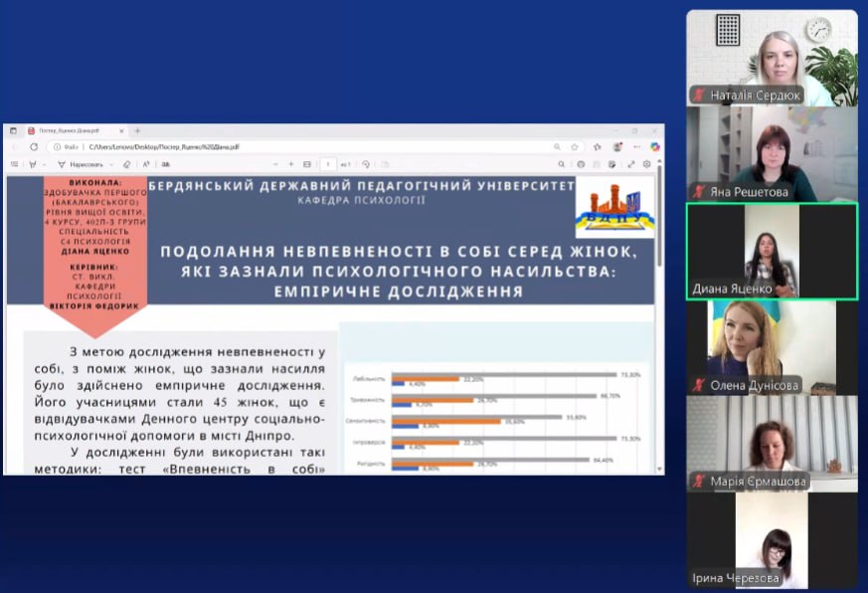This screenshot has width=868, height=593.
Task: Rotate the PDF page
Action: (365, 164)
